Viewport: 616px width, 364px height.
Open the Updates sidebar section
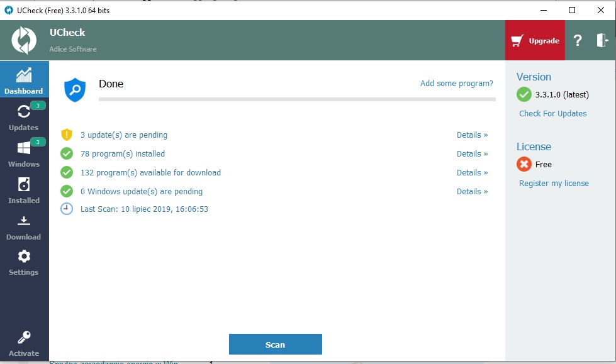click(24, 116)
